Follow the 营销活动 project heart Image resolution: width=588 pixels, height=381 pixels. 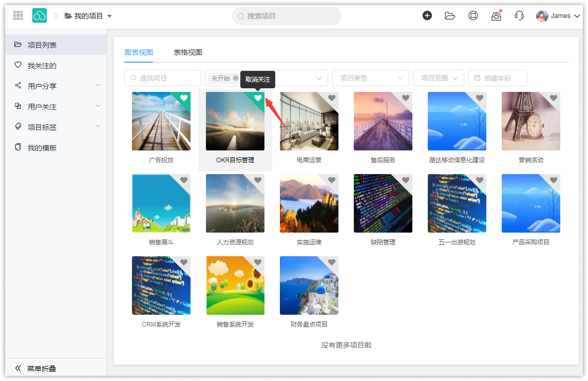[554, 98]
